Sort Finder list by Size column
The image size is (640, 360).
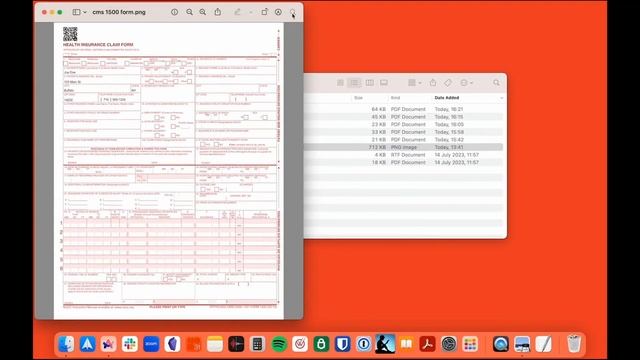pos(358,98)
